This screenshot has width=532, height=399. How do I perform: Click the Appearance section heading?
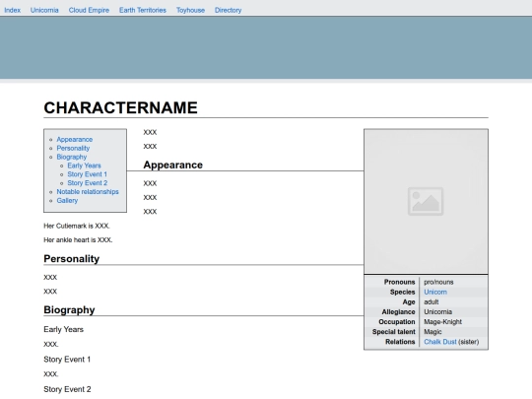(x=173, y=165)
